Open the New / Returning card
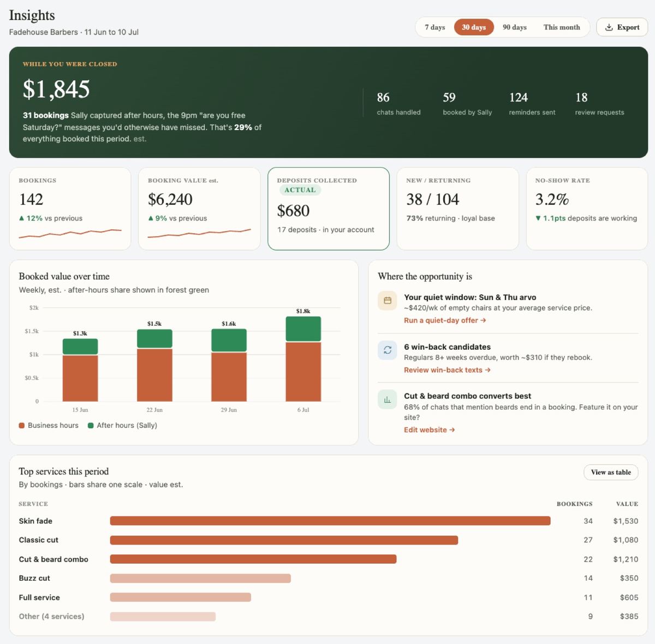Viewport: 655px width, 644px height. pos(457,209)
